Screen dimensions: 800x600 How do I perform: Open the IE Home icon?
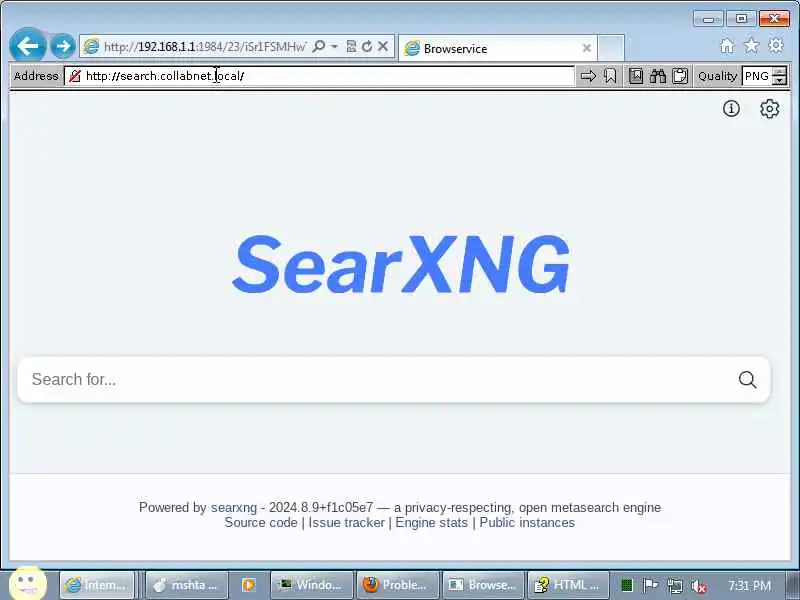click(727, 46)
